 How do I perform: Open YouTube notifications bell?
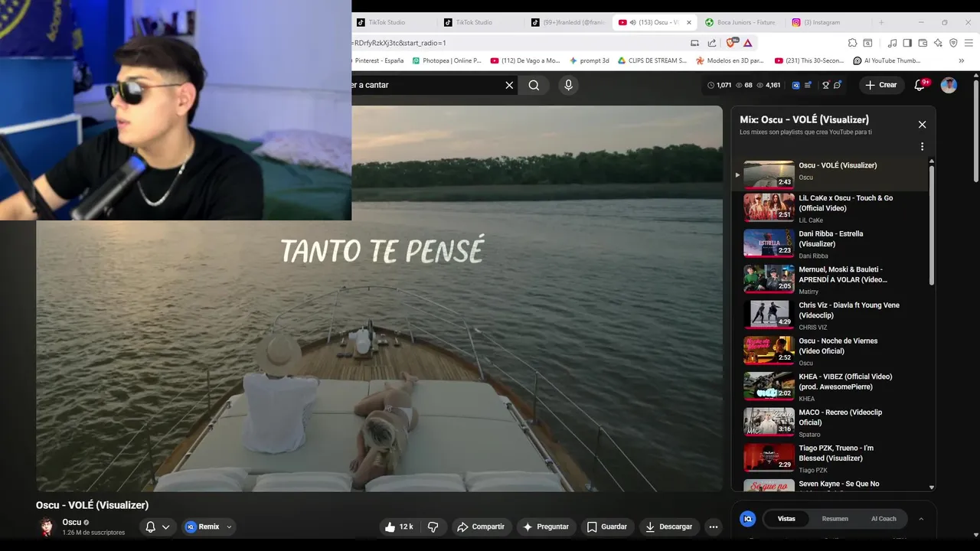point(920,85)
